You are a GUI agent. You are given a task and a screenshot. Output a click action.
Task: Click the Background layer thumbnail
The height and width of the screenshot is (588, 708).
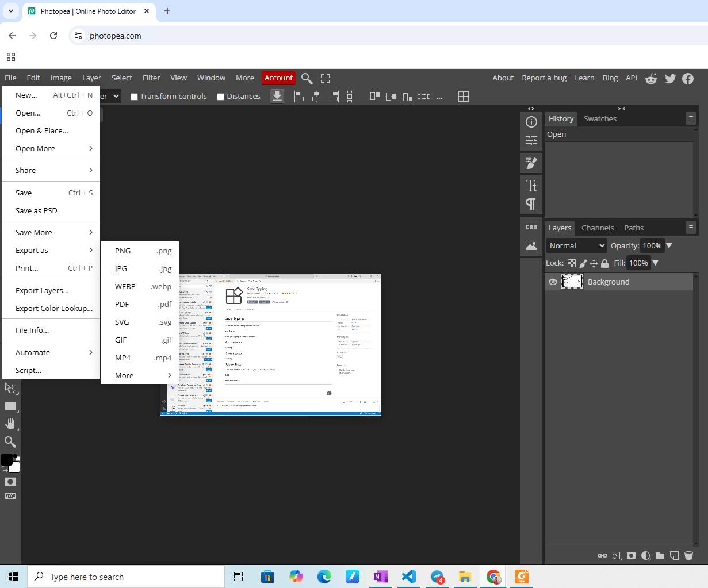tap(572, 282)
